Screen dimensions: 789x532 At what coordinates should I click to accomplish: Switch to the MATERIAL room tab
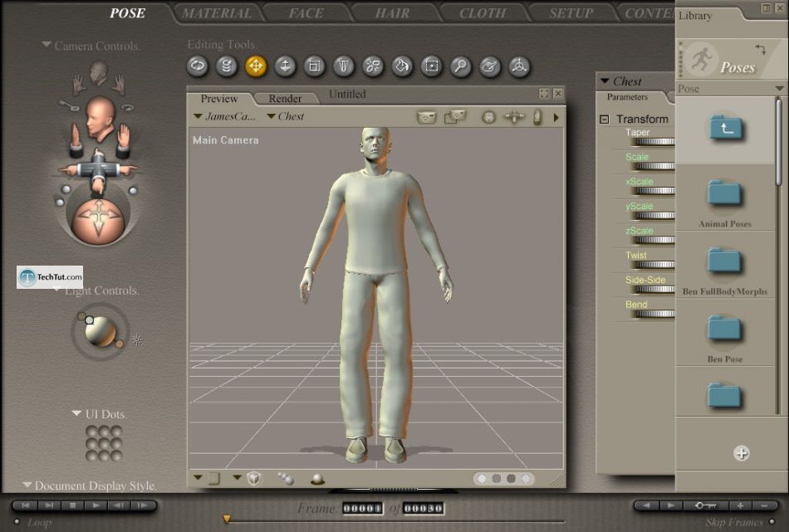217,13
